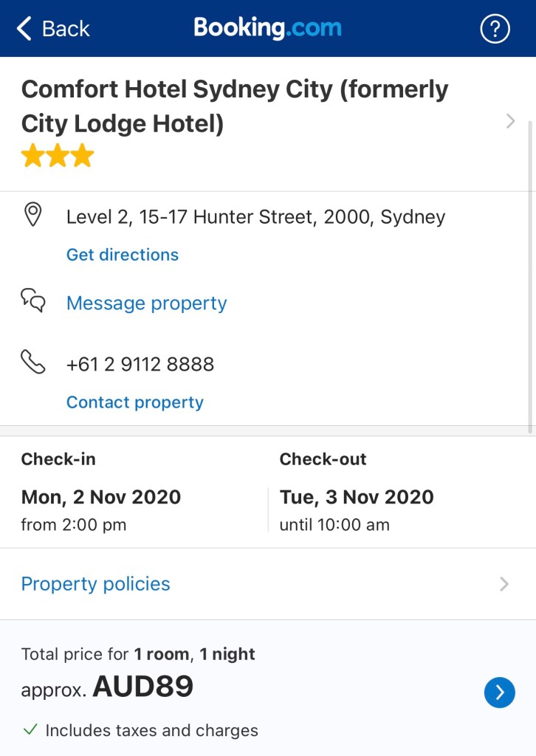Tap the back arrow icon

click(24, 29)
